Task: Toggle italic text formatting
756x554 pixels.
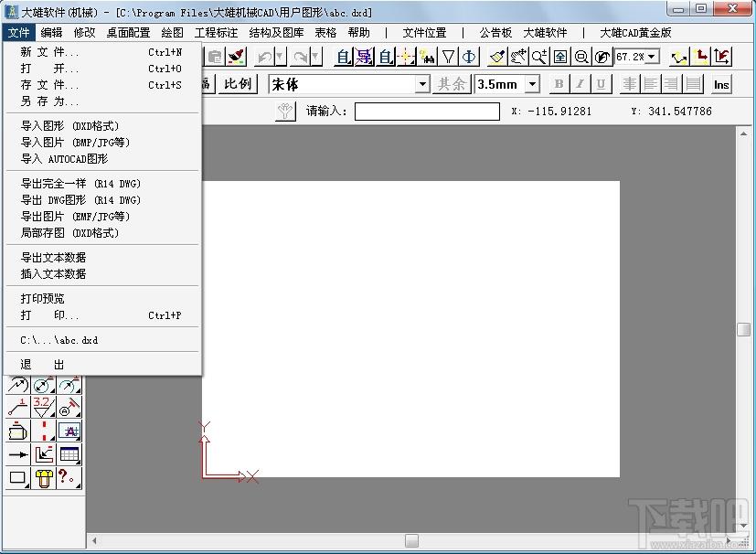Action: (580, 84)
